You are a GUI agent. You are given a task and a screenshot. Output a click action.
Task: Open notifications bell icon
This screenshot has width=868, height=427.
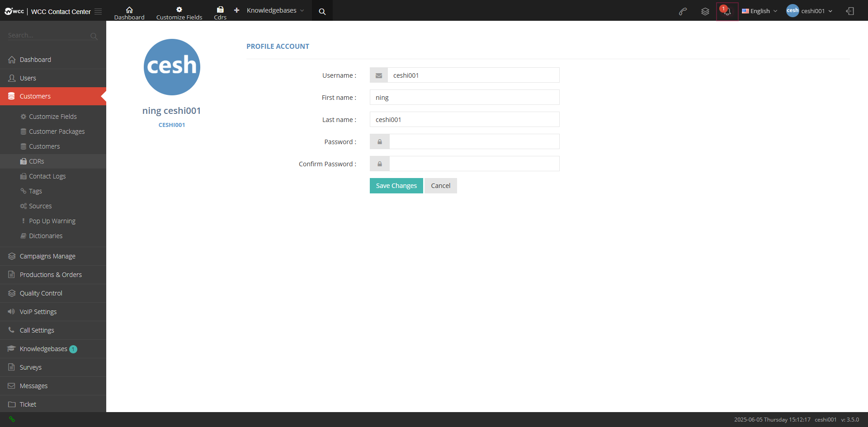pos(727,11)
